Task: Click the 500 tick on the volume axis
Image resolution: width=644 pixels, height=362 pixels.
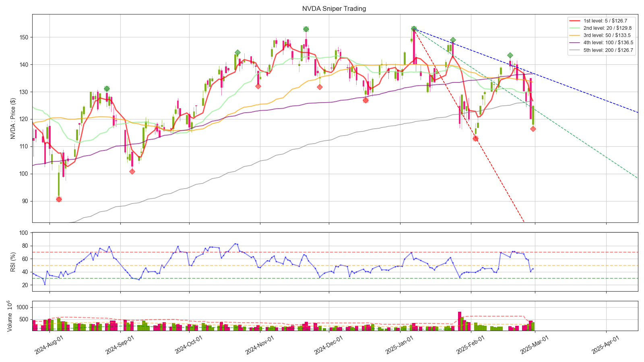Action: [x=23, y=319]
